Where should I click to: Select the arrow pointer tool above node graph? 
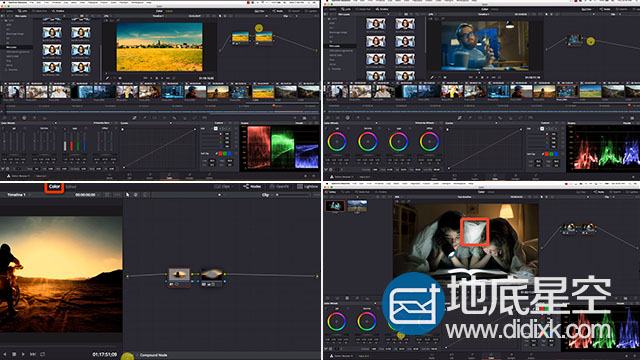(127, 195)
